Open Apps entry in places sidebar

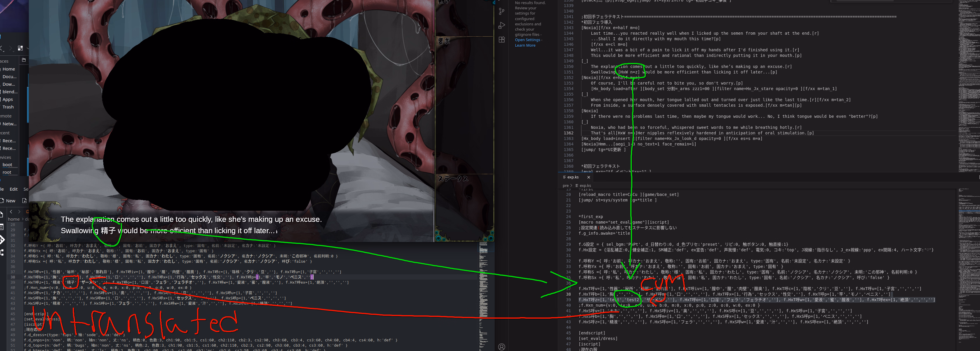tap(8, 99)
